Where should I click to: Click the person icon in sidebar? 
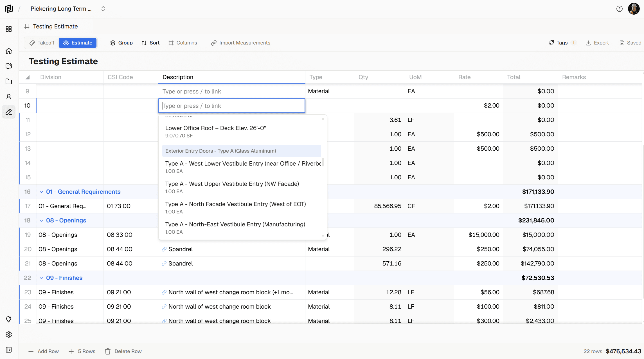point(9,97)
